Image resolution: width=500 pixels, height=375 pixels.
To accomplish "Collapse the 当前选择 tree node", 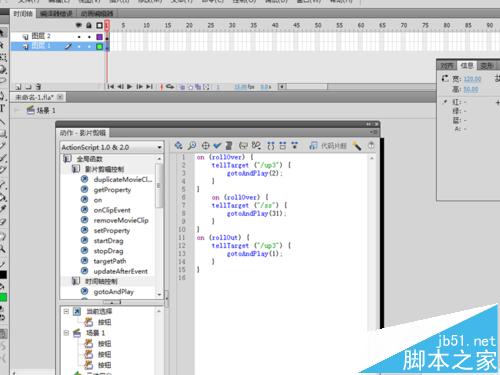I will click(66, 311).
